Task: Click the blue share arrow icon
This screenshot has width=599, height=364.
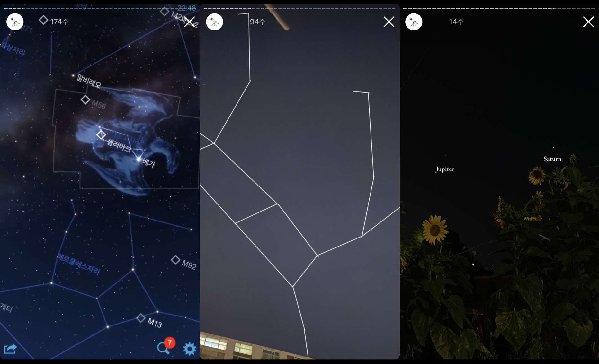Action: pos(10,349)
